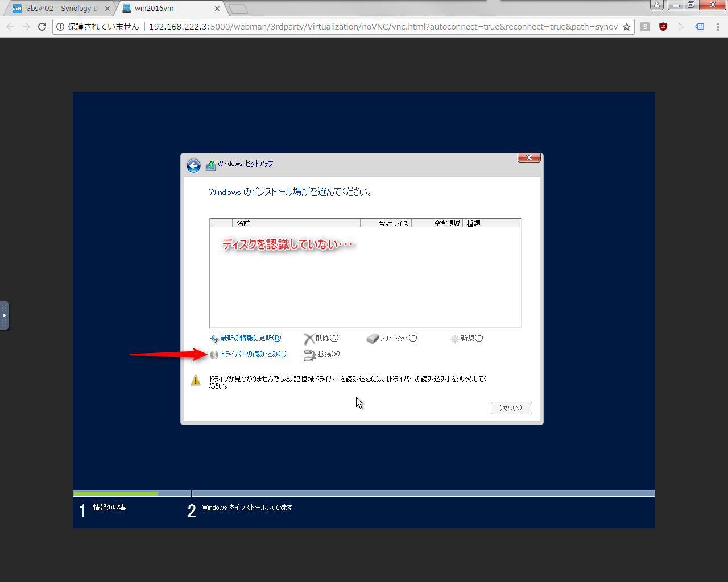
Task: Click the blue extension icon in toolbar
Action: [700, 27]
